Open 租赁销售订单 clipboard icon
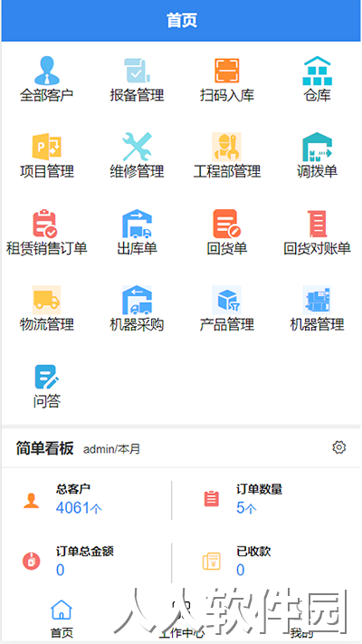362x644 pixels. 45,224
